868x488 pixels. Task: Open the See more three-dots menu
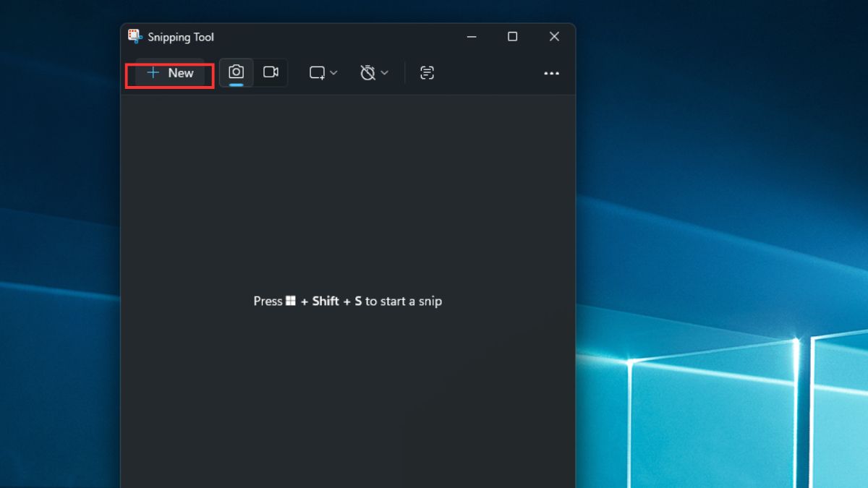[552, 73]
